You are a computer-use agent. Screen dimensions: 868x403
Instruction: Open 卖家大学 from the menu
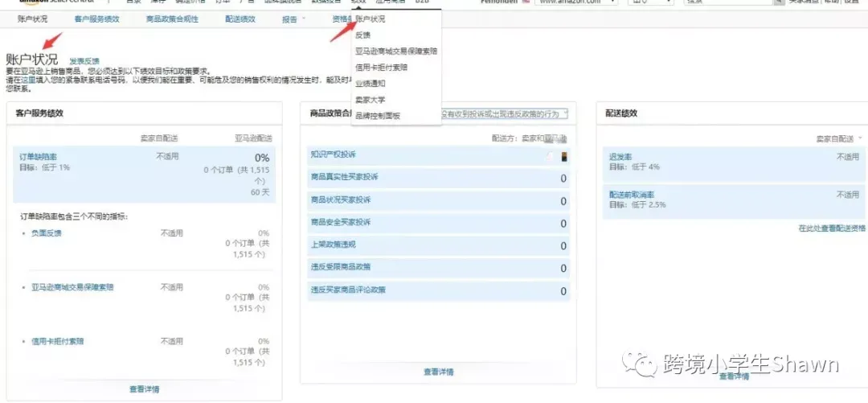(371, 100)
